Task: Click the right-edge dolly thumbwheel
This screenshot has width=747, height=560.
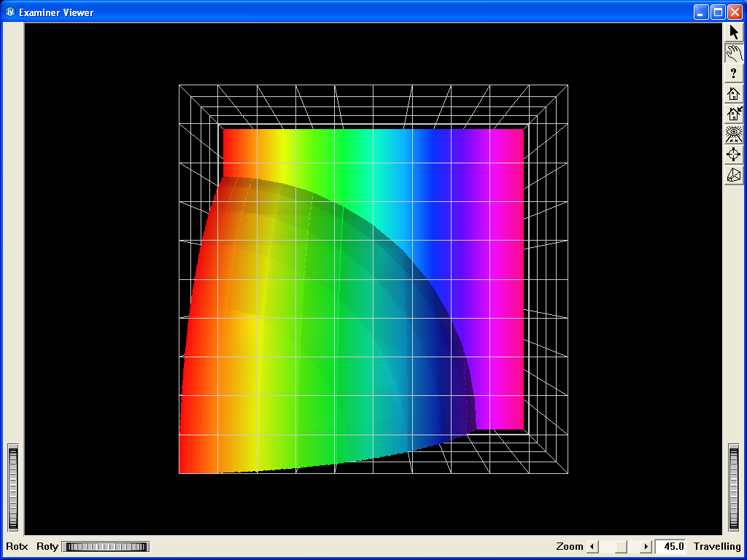Action: [x=734, y=485]
